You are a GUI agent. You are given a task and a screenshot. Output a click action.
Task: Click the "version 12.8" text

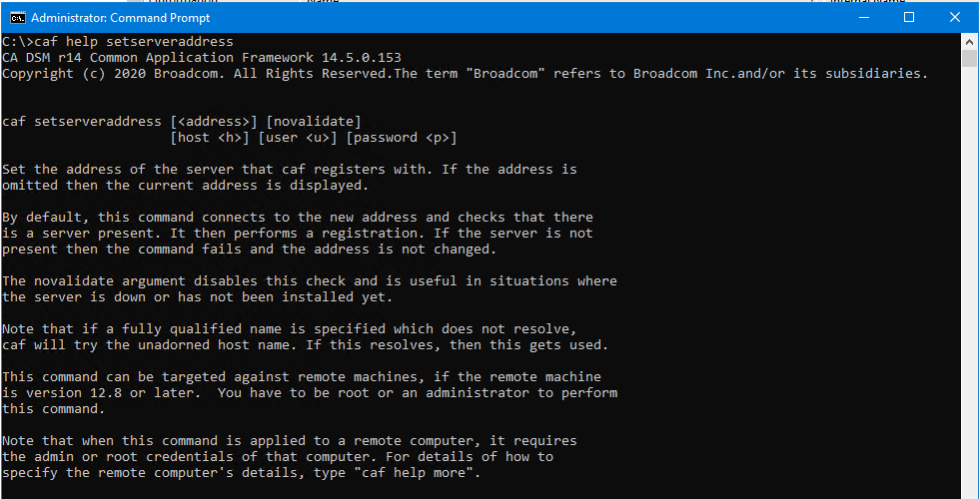pos(66,393)
